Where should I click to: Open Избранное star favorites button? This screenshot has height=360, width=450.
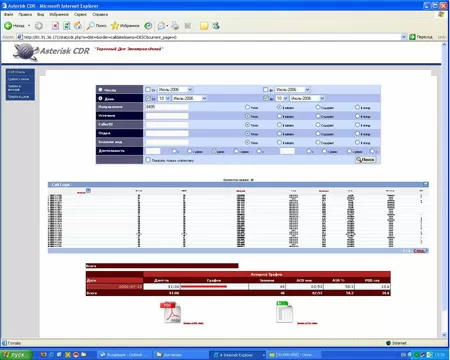point(125,26)
